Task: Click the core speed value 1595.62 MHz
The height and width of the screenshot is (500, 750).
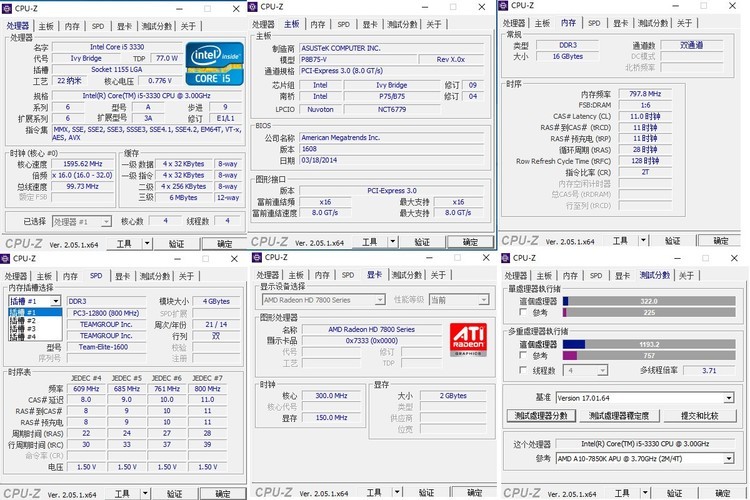Action: pos(82,164)
